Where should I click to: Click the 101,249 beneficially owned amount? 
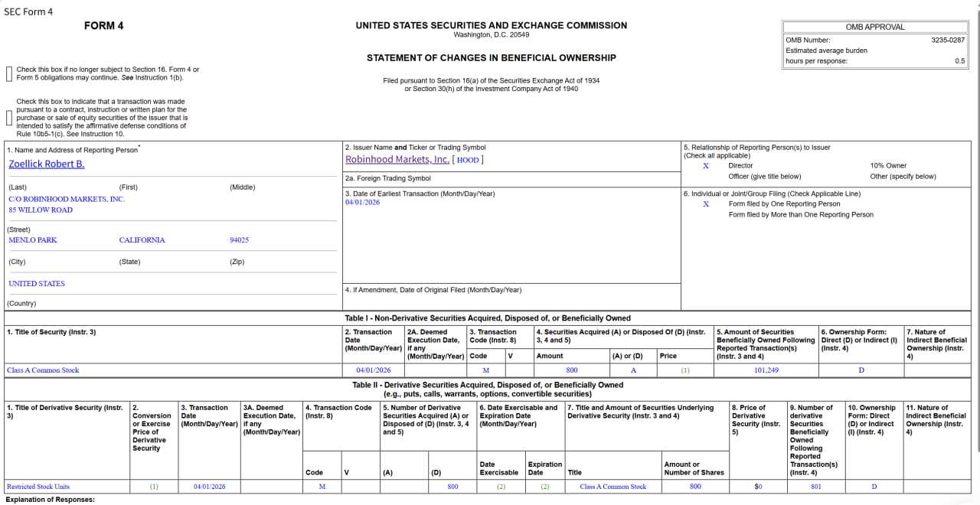[766, 370]
